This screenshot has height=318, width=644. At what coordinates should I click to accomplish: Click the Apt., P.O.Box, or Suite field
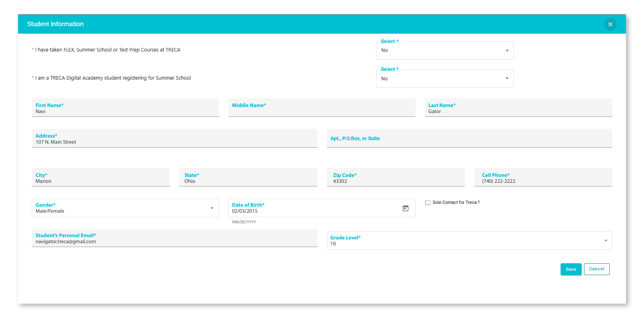[469, 138]
